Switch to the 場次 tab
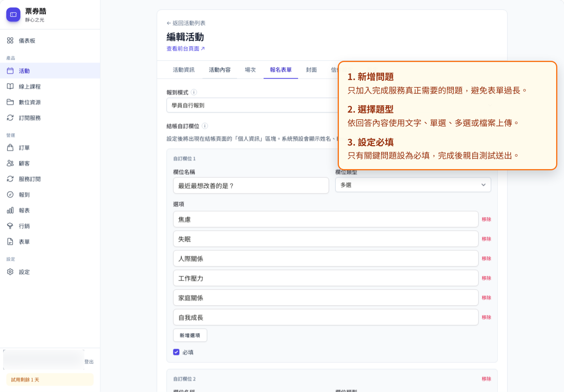This screenshot has width=564, height=392. click(x=250, y=70)
